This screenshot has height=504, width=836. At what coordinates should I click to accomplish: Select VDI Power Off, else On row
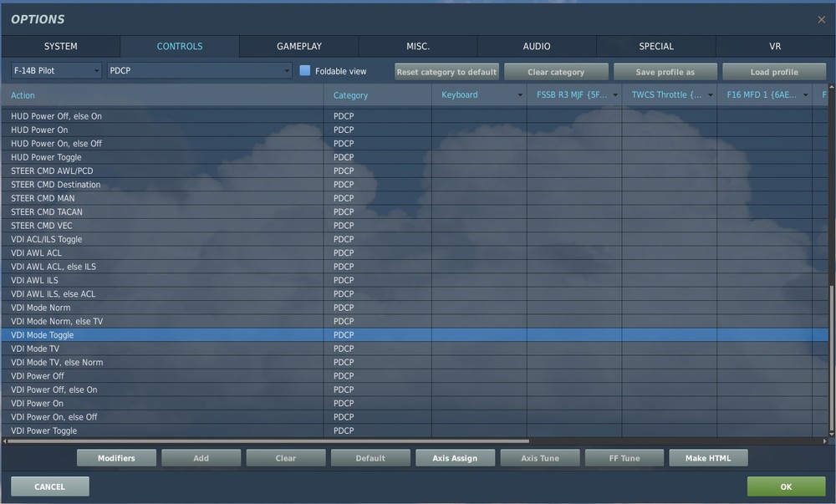click(x=415, y=389)
